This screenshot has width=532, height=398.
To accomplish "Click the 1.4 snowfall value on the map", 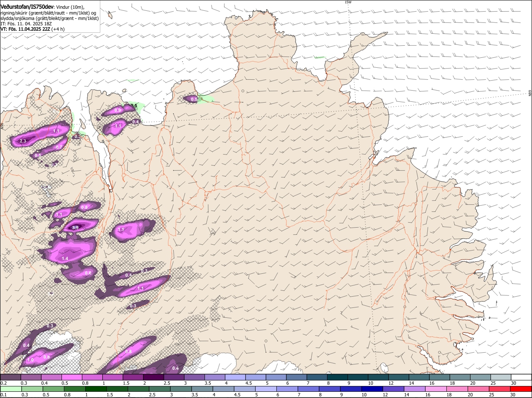I will click(x=65, y=258).
